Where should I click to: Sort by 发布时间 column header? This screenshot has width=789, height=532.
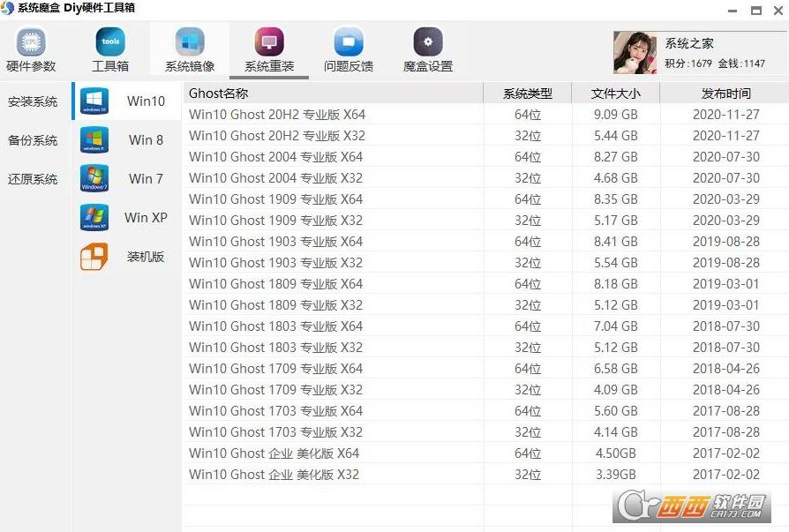[x=725, y=94]
